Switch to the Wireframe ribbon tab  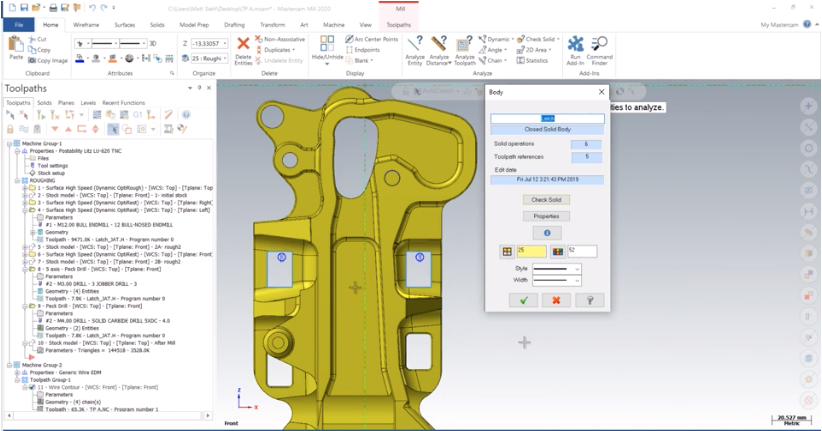click(x=86, y=25)
